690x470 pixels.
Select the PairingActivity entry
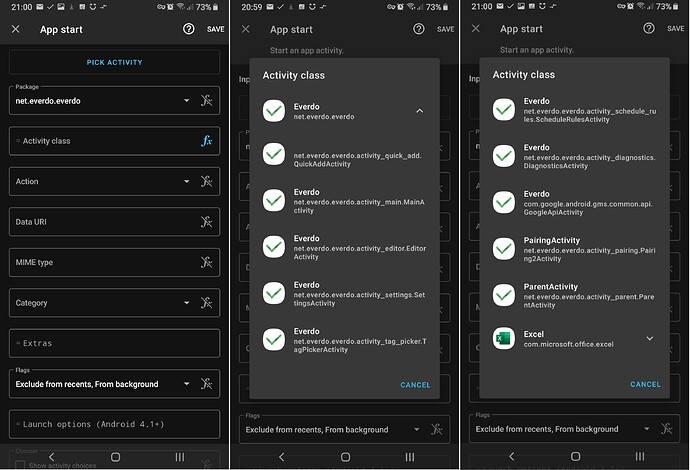[x=574, y=249]
